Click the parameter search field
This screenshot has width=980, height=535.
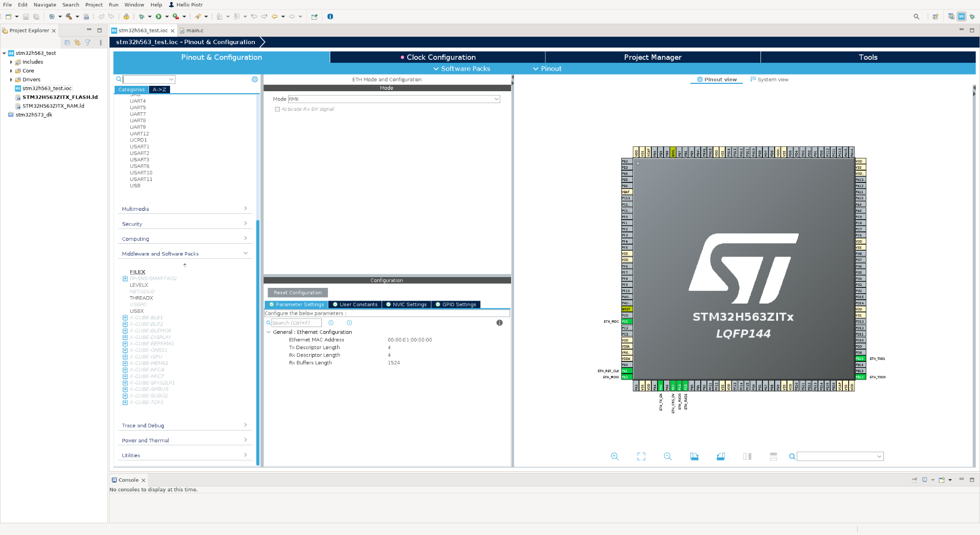[x=296, y=323]
